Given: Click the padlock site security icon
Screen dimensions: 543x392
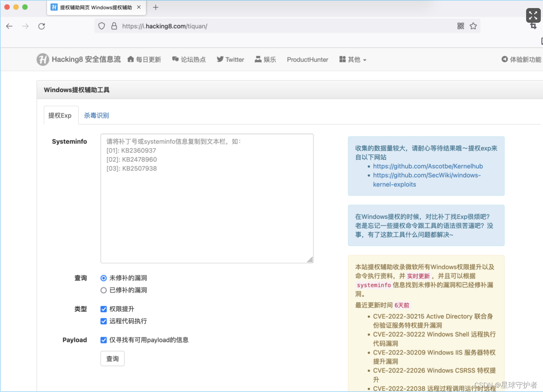Looking at the screenshot, I should coord(114,26).
